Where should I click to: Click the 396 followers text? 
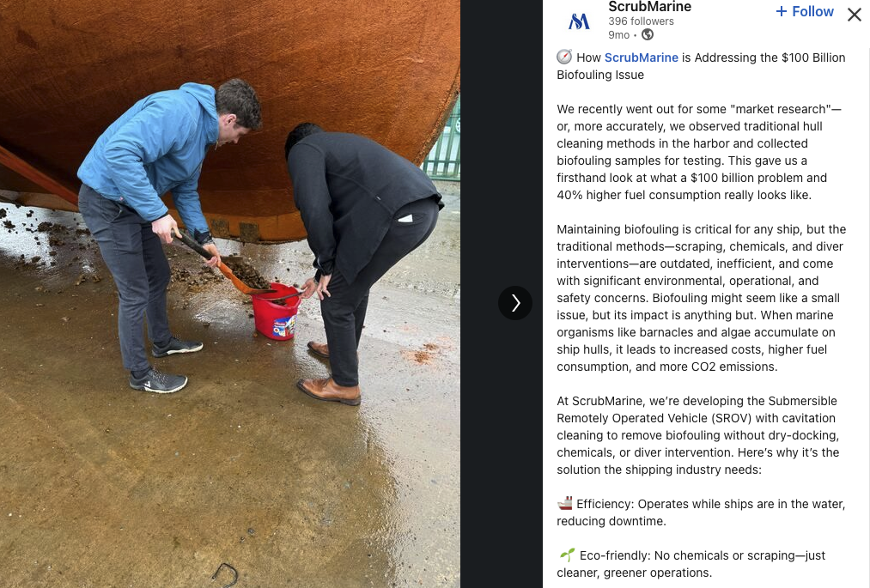tap(641, 21)
